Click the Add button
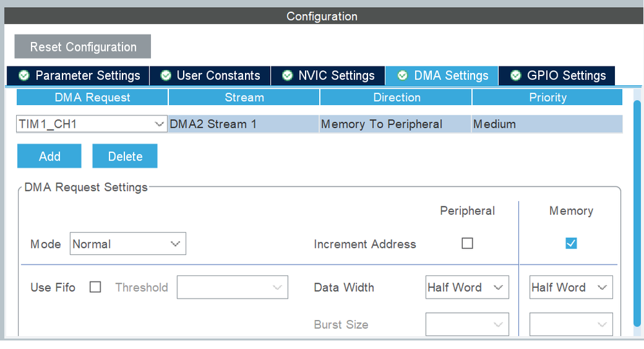The image size is (644, 349). tap(50, 156)
